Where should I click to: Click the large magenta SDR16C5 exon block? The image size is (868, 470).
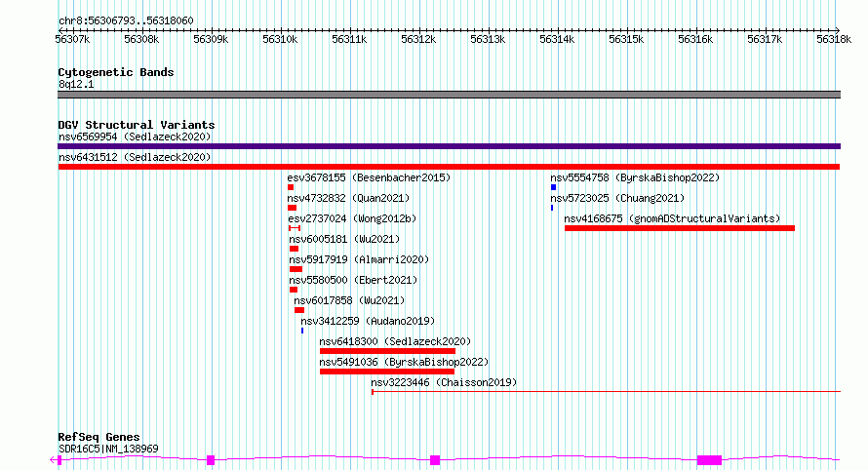tap(709, 460)
